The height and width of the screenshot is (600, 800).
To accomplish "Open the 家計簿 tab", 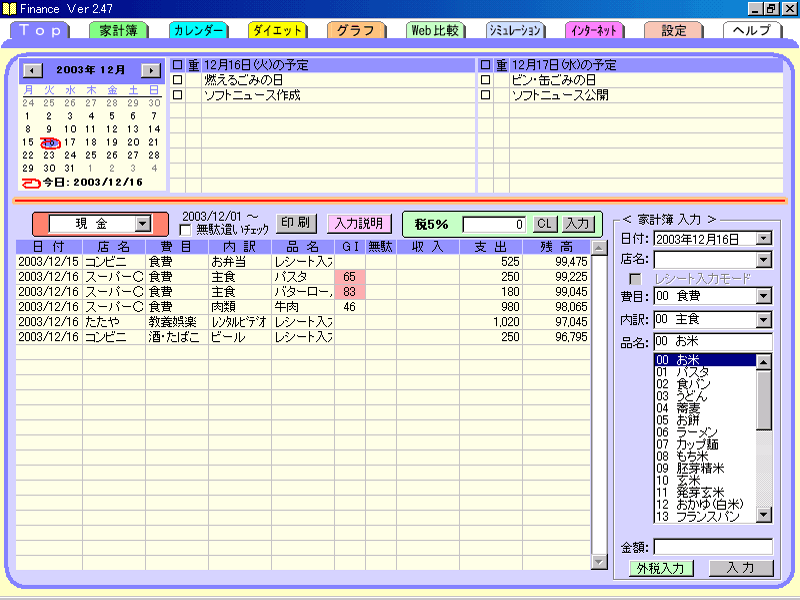I will pyautogui.click(x=118, y=31).
